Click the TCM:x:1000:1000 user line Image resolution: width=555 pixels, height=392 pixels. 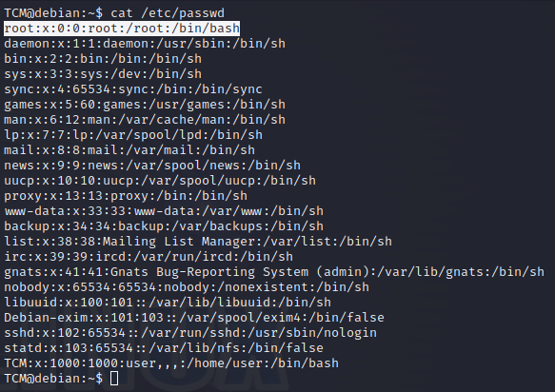pyautogui.click(x=171, y=363)
